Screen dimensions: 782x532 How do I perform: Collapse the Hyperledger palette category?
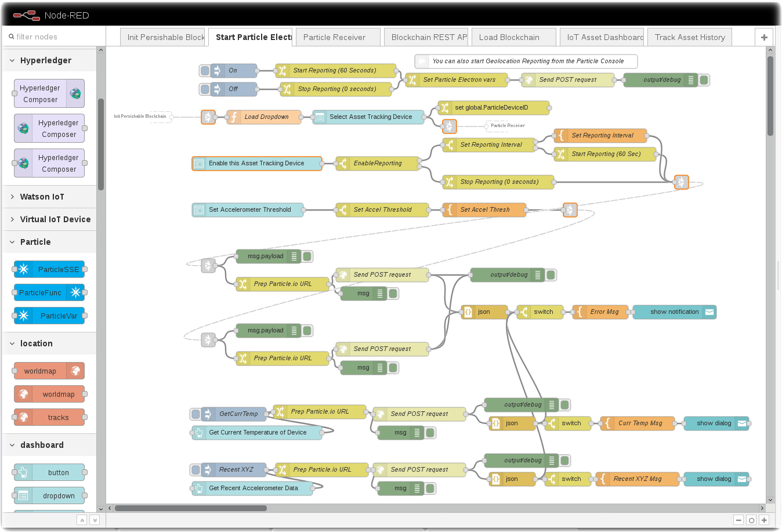click(x=12, y=60)
